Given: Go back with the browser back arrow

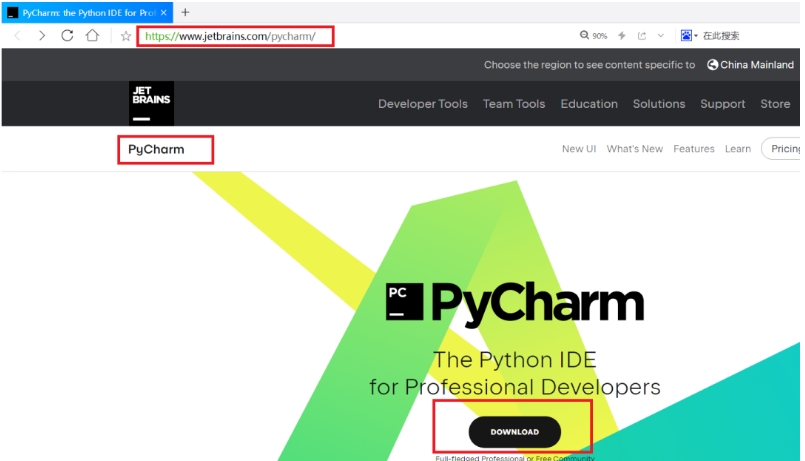Looking at the screenshot, I should tap(17, 35).
